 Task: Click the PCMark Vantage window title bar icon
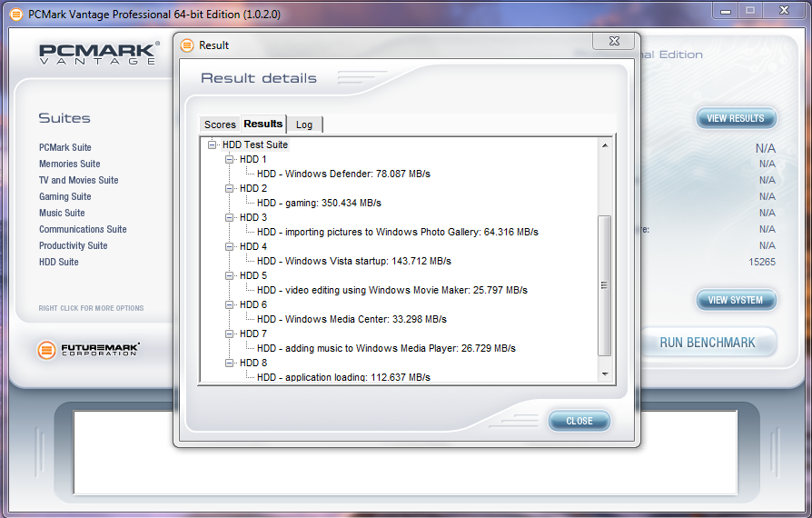[16, 15]
